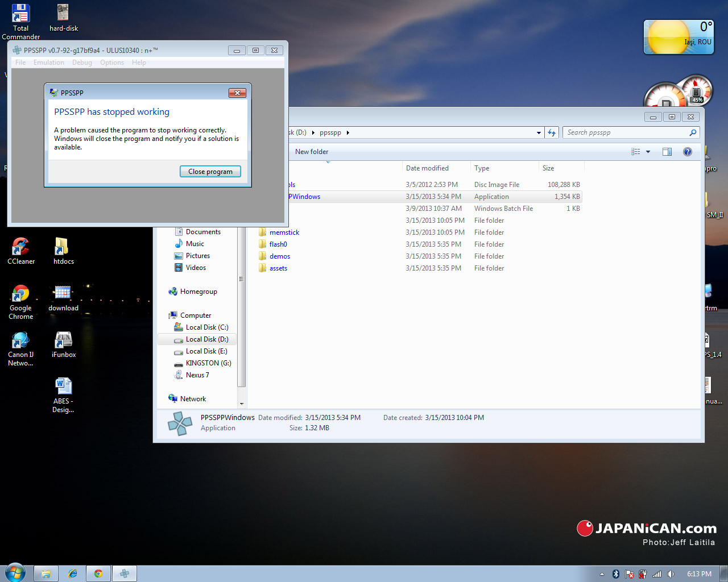Open the ABES Word document icon
This screenshot has height=582, width=728.
63,396
